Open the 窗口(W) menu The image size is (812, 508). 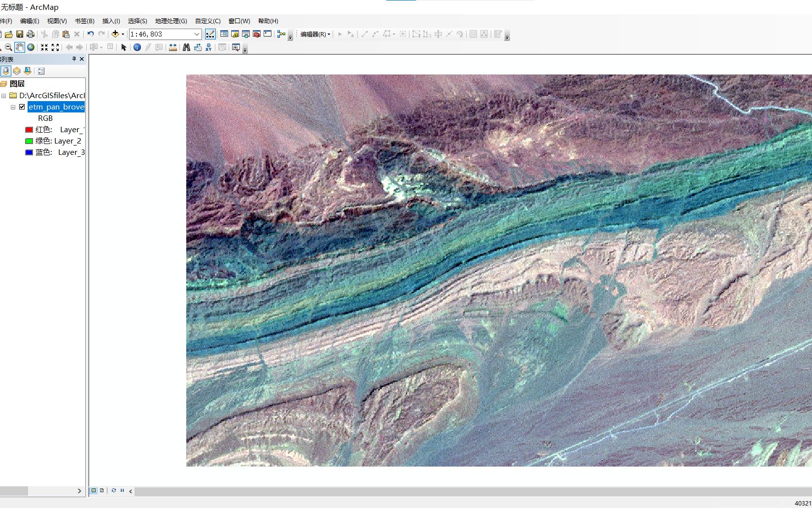239,21
